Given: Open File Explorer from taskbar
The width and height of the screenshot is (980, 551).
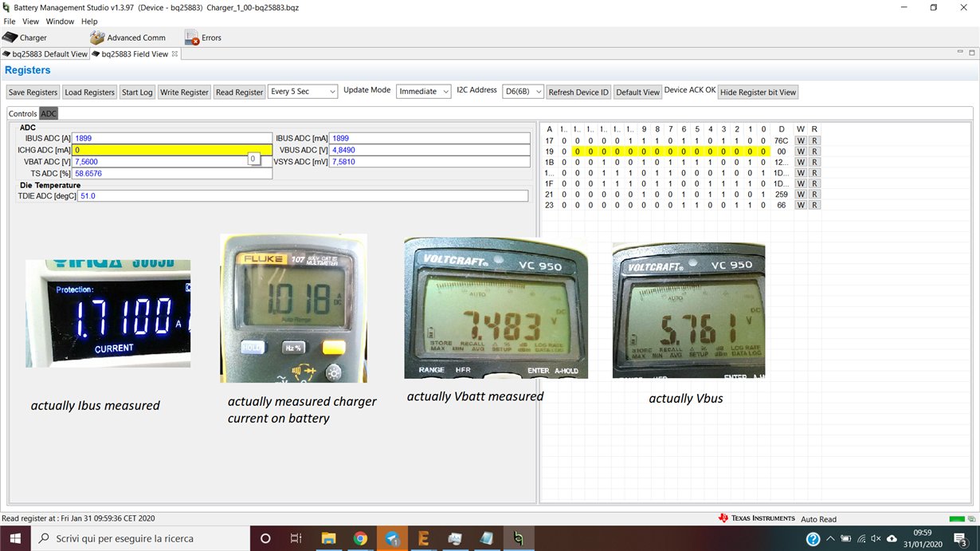Looking at the screenshot, I should tap(328, 539).
